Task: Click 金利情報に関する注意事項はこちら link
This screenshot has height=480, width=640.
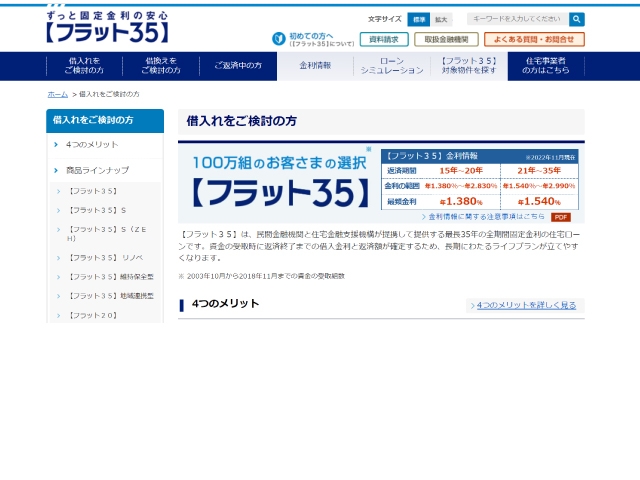Action: point(486,217)
